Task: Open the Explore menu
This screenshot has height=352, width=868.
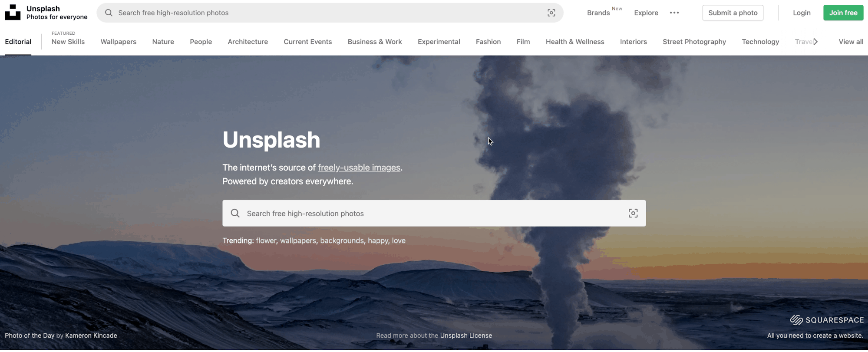Action: (646, 13)
